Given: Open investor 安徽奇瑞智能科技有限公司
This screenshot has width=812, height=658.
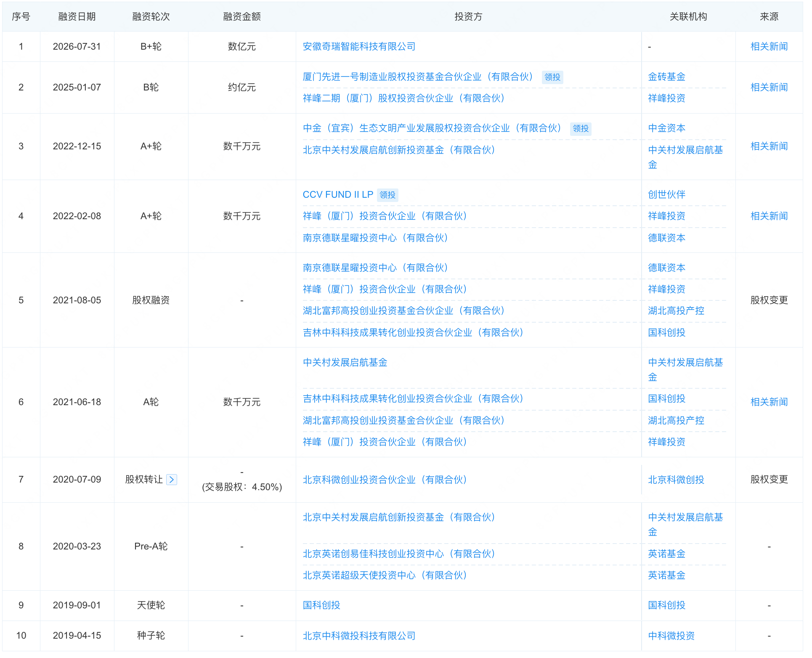Looking at the screenshot, I should click(359, 47).
